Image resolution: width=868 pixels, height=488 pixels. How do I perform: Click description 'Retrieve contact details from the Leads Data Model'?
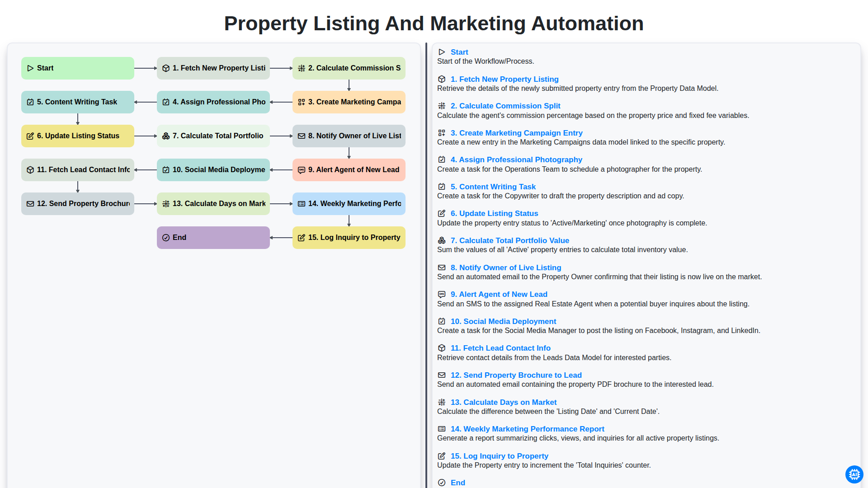coord(554,357)
